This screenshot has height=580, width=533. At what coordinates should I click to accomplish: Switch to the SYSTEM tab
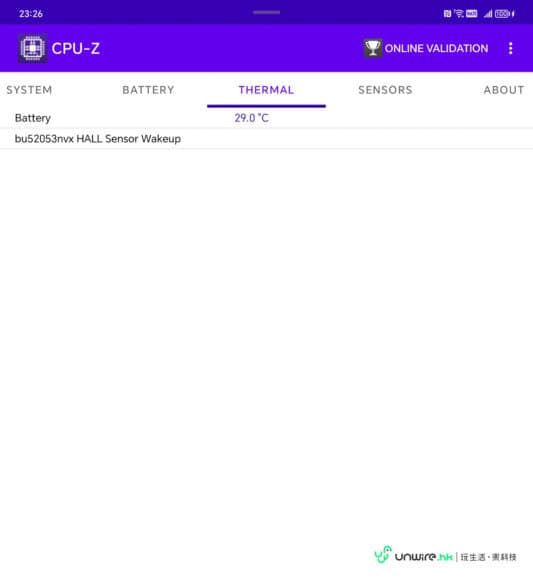[29, 90]
